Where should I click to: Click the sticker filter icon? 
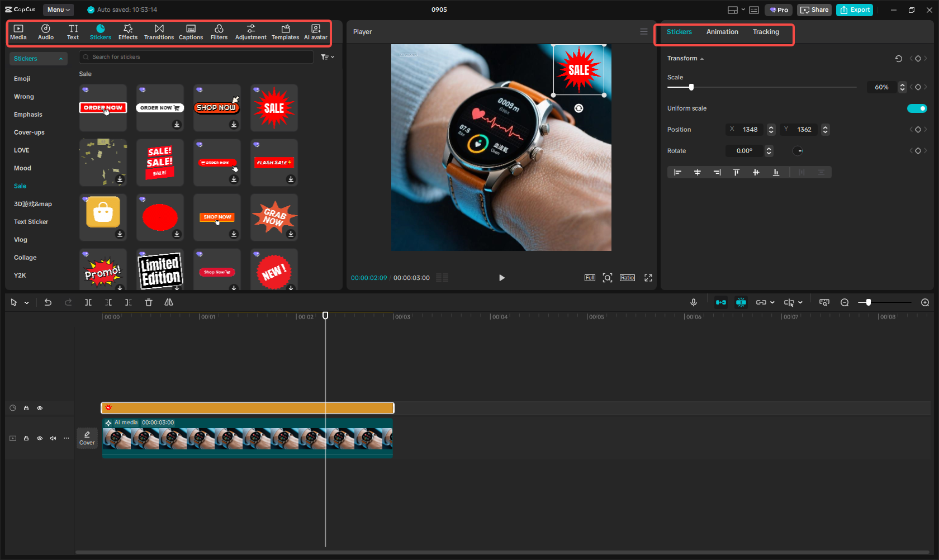328,57
